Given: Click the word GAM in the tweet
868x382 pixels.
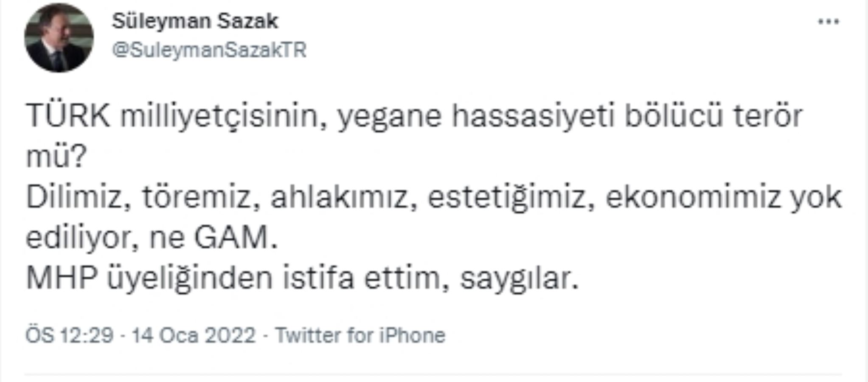Looking at the screenshot, I should click(231, 239).
